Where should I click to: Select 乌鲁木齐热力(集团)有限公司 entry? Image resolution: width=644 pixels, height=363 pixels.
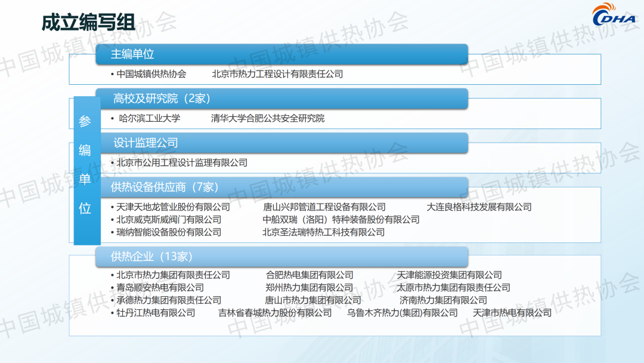pos(402,313)
